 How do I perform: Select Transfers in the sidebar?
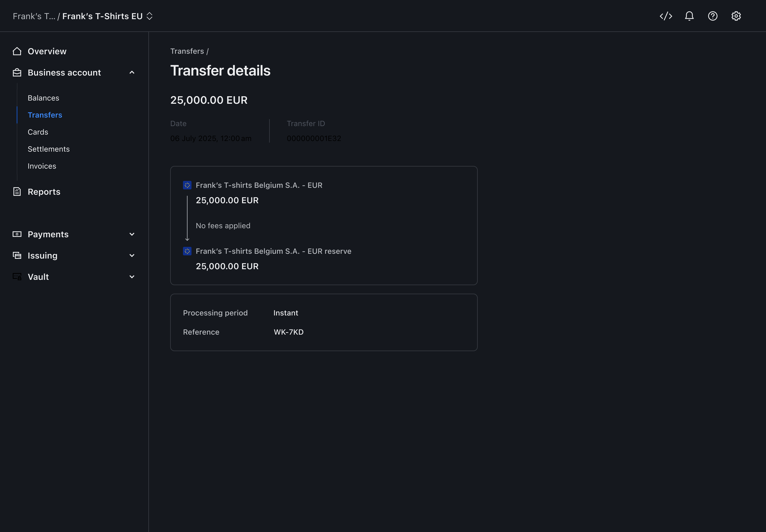(x=45, y=115)
